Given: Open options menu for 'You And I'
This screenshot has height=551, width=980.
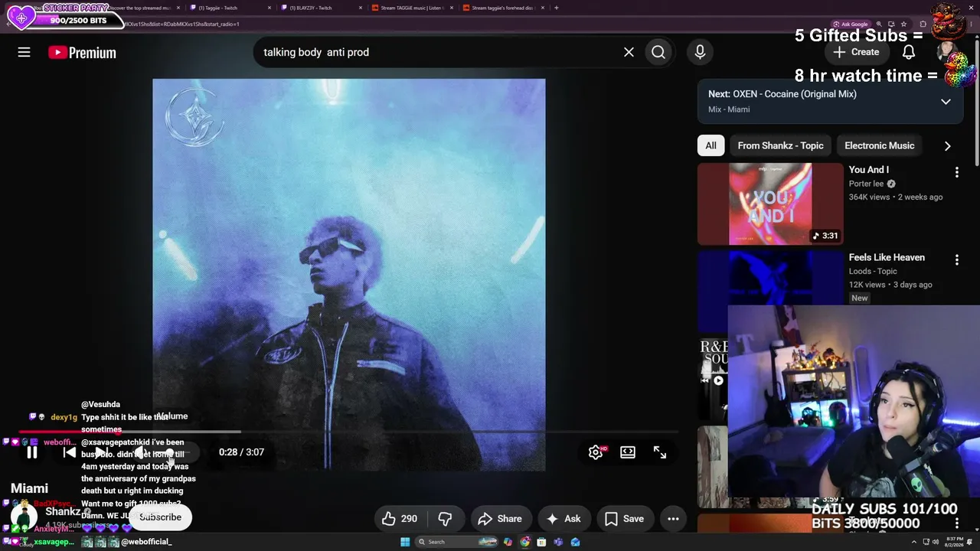Looking at the screenshot, I should [956, 172].
